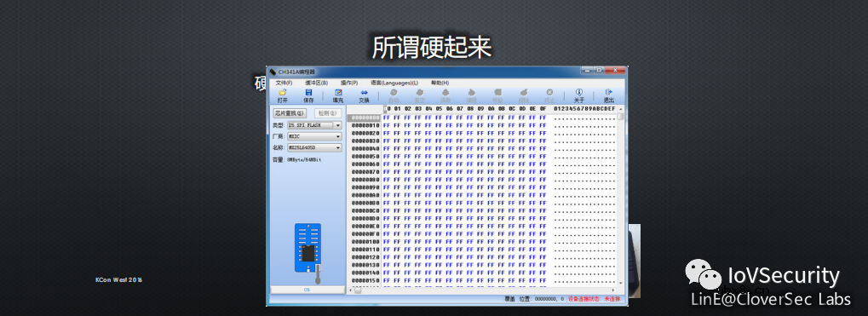
Task: Click the blue programmer chip socket image
Action: [x=308, y=248]
